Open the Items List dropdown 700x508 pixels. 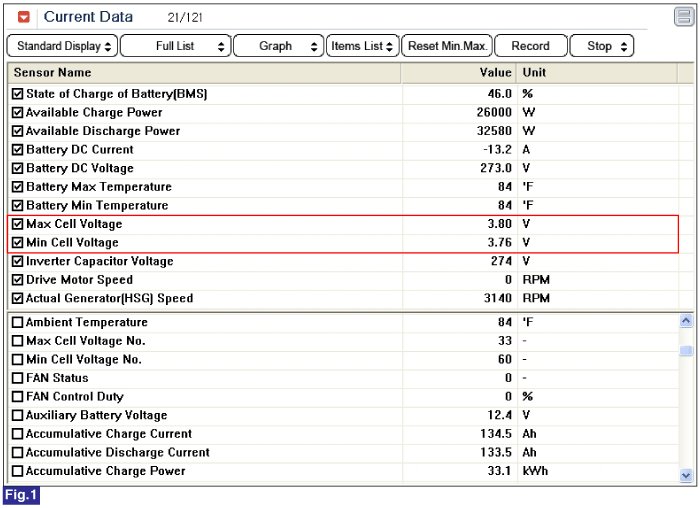362,46
